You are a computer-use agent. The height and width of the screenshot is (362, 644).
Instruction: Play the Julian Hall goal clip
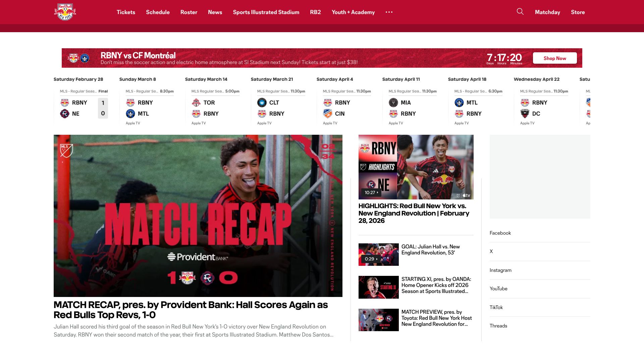click(x=378, y=254)
